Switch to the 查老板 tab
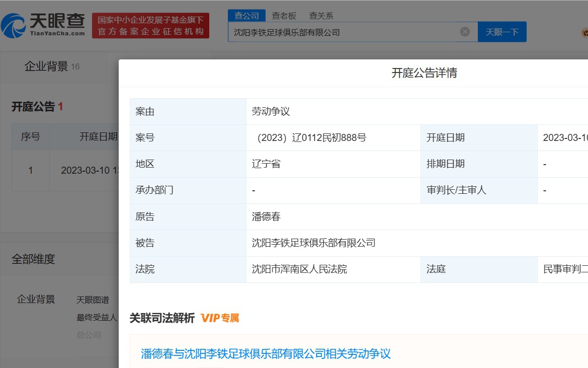588x368 pixels. 284,16
